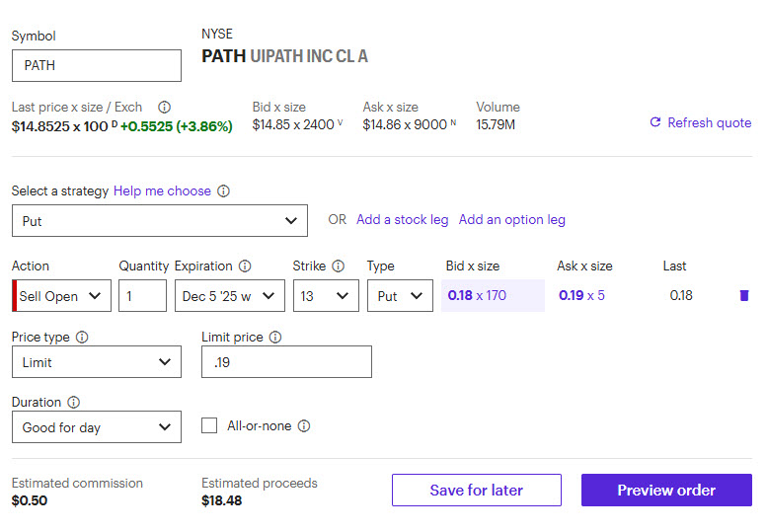Click the Symbol input field with PATH
This screenshot has height=532, width=767.
point(97,66)
